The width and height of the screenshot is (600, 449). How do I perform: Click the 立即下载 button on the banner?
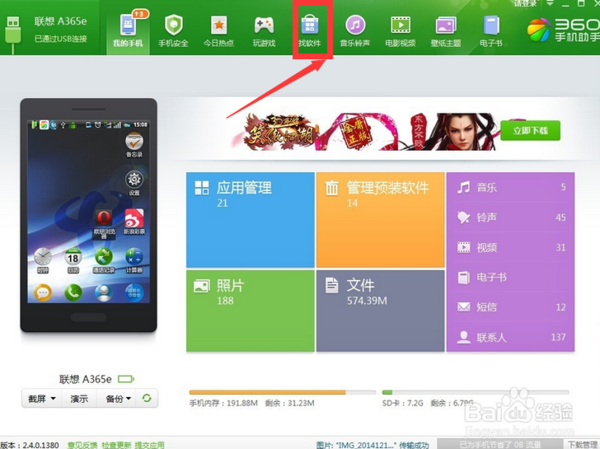click(x=530, y=131)
